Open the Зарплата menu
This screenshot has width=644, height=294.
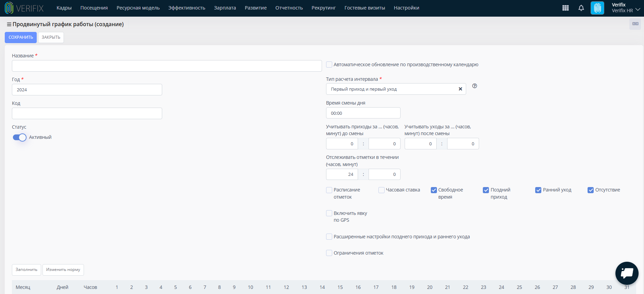pos(225,8)
